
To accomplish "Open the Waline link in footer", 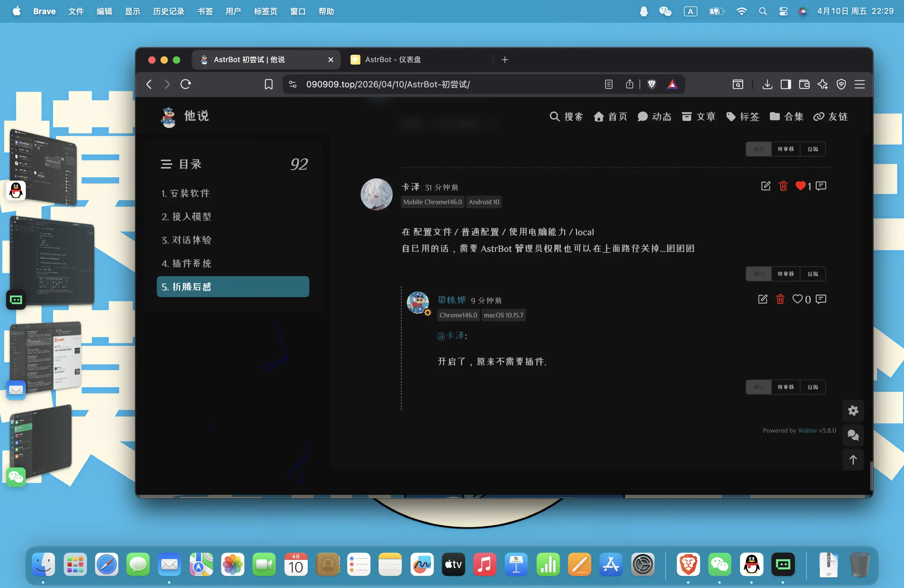I will click(x=807, y=430).
